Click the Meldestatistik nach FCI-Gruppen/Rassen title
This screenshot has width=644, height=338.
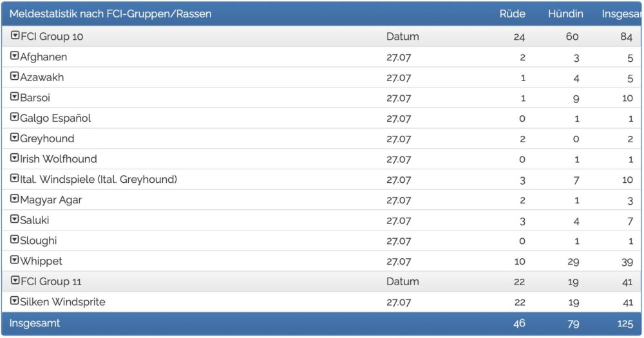[111, 14]
